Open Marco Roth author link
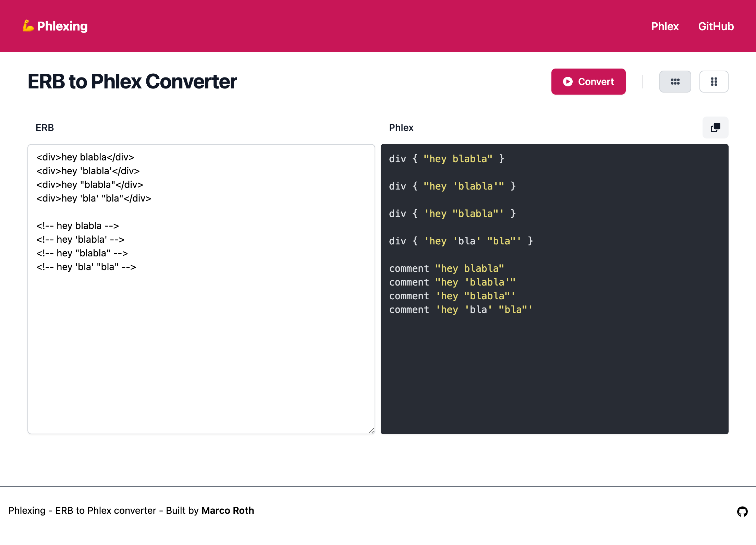The width and height of the screenshot is (756, 545). tap(228, 510)
